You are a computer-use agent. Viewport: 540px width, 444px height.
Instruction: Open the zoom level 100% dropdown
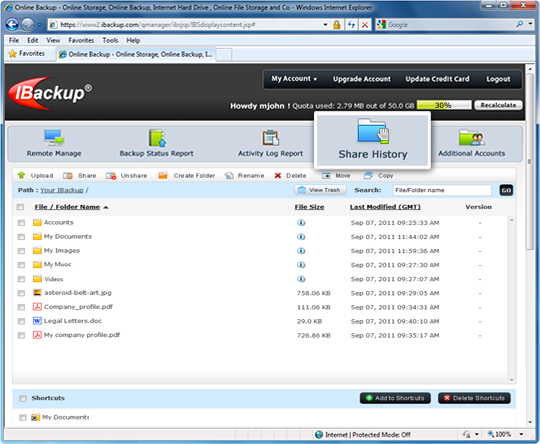coord(521,434)
